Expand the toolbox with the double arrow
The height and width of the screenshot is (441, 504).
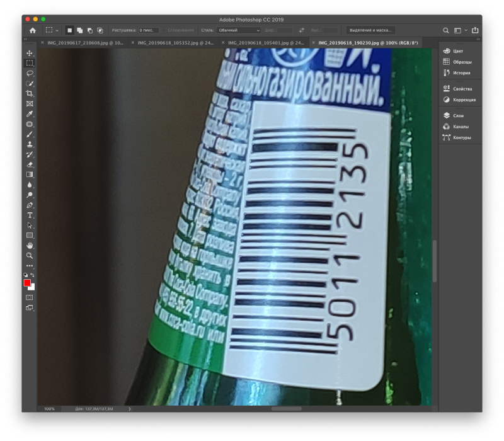(25, 39)
